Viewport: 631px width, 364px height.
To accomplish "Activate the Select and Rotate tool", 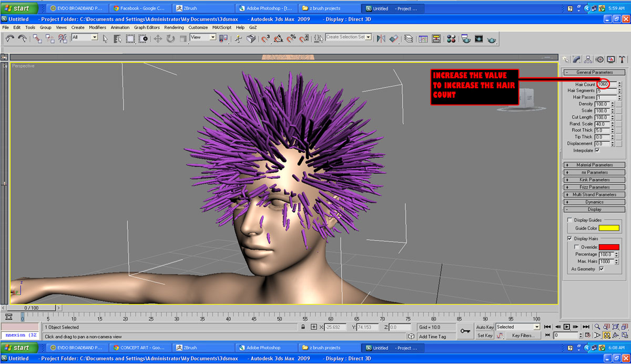I will (x=171, y=39).
